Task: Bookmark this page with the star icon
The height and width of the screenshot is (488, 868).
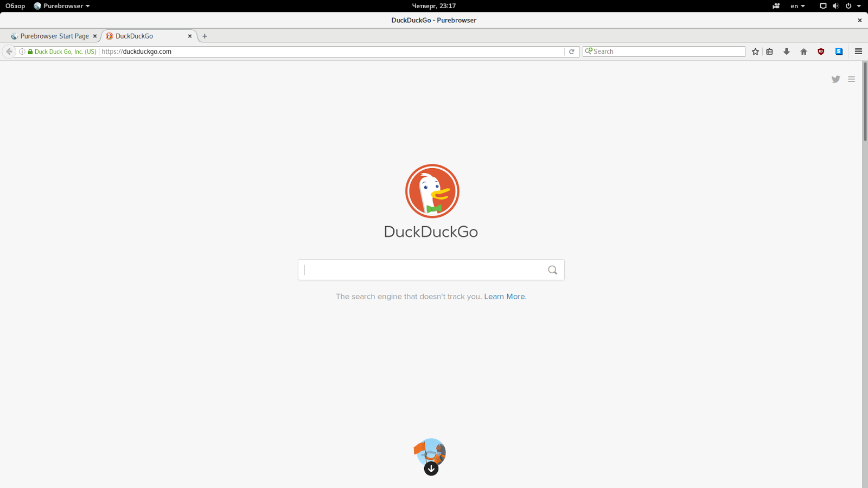Action: point(755,52)
